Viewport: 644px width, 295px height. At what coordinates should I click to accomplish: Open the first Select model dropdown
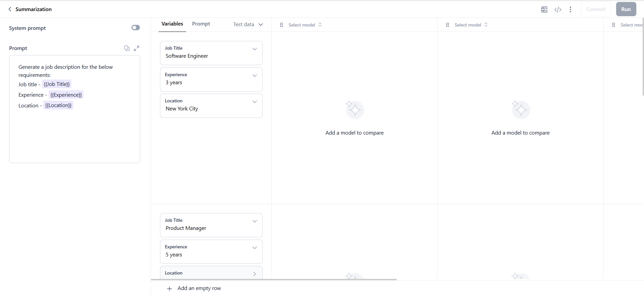305,25
